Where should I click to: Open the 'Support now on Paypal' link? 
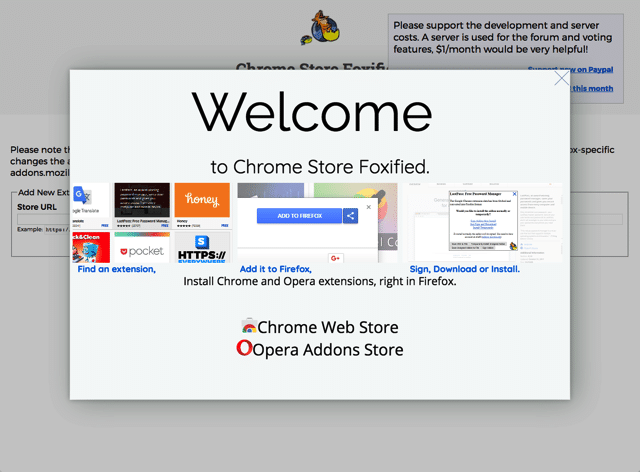(x=570, y=69)
